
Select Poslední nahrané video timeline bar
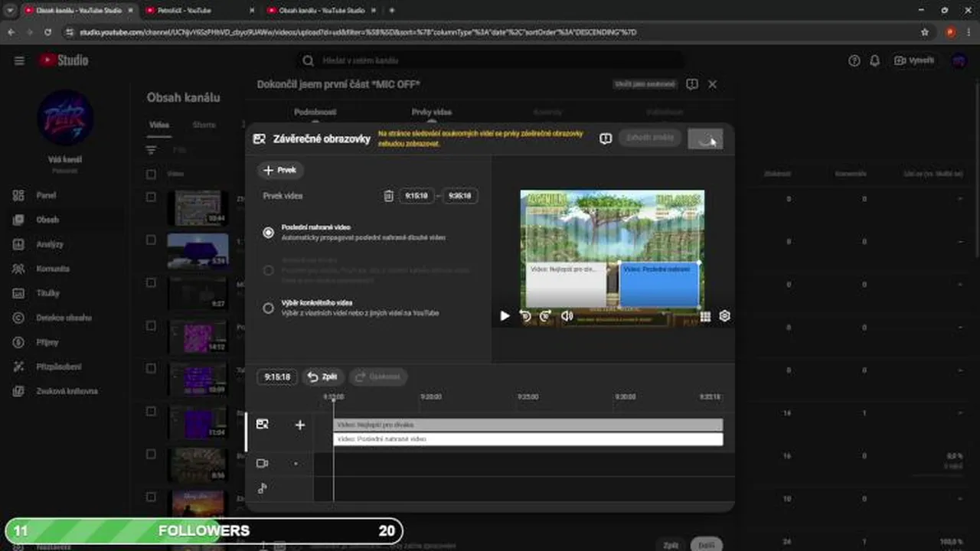528,439
